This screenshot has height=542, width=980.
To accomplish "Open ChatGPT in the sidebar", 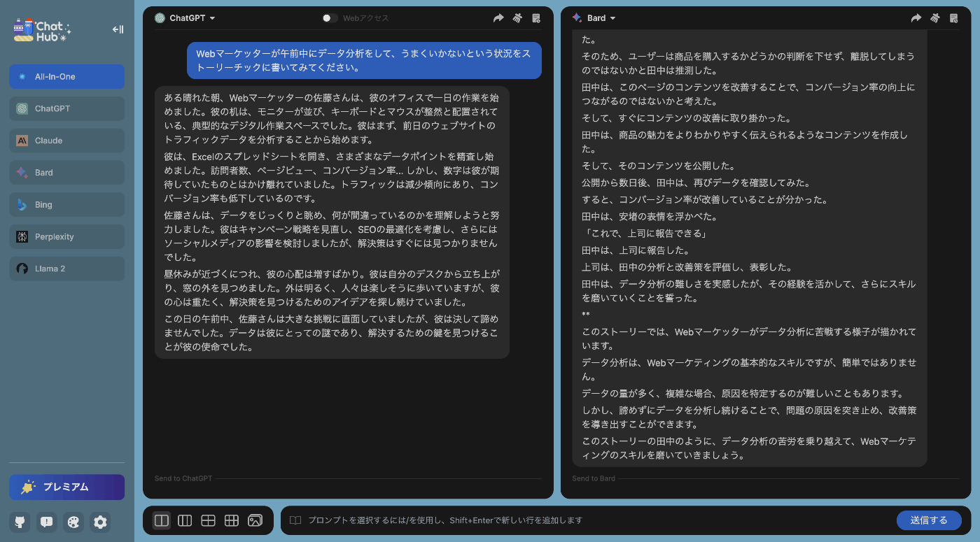I will click(x=66, y=109).
